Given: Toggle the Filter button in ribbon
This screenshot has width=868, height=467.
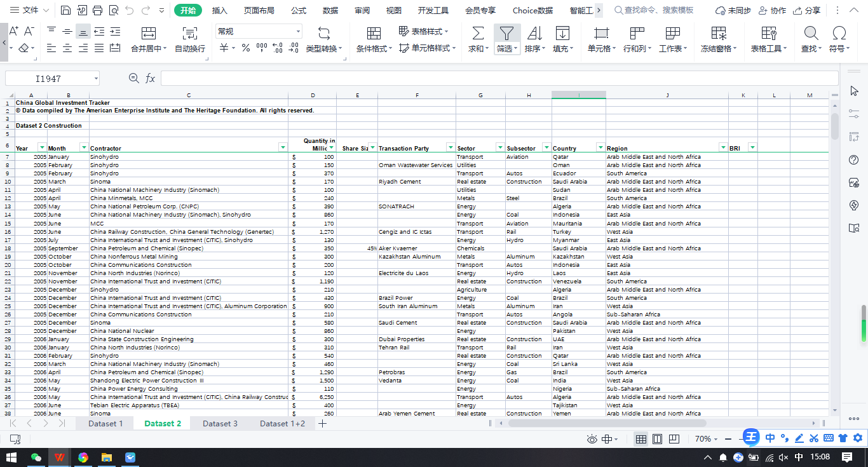Looking at the screenshot, I should click(x=506, y=34).
